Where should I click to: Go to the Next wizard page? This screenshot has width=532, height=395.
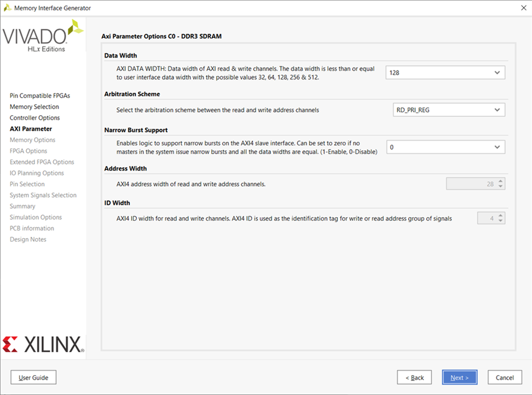pyautogui.click(x=460, y=377)
